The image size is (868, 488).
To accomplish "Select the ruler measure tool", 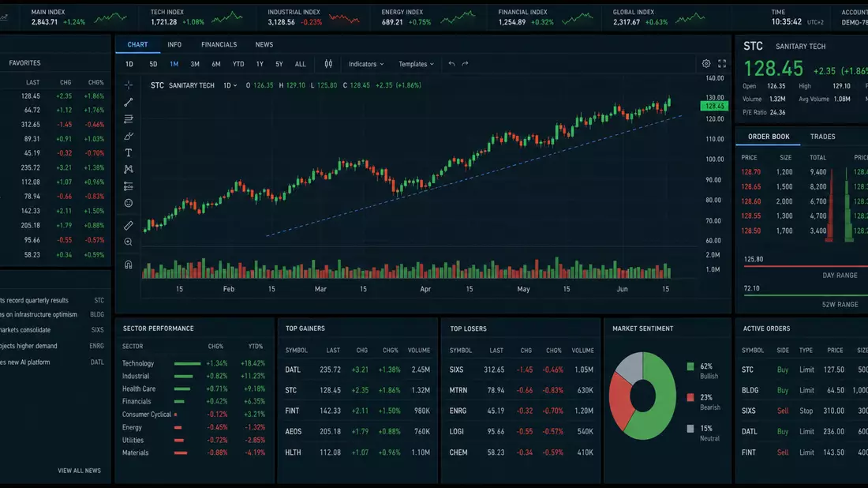I will (x=129, y=226).
